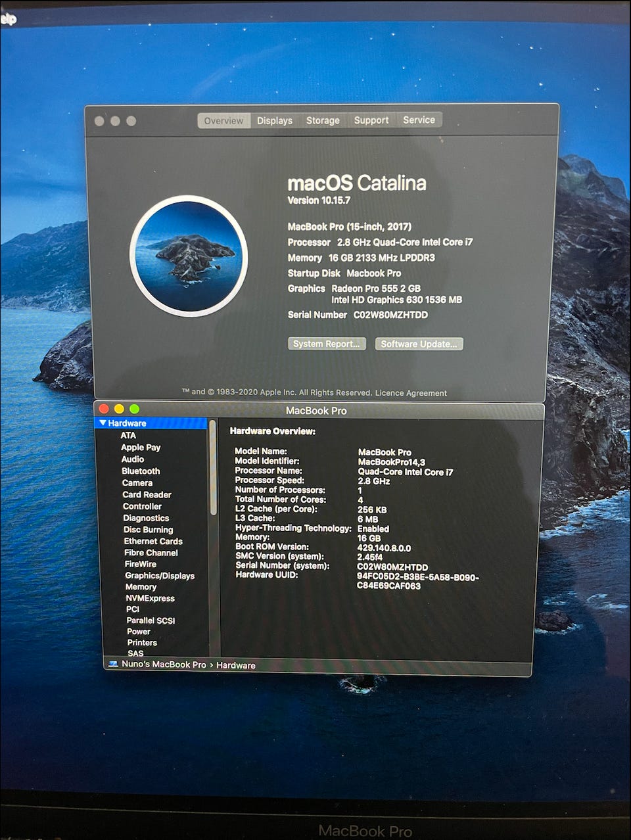
Task: Select NVMExpress in the sidebar
Action: (150, 598)
